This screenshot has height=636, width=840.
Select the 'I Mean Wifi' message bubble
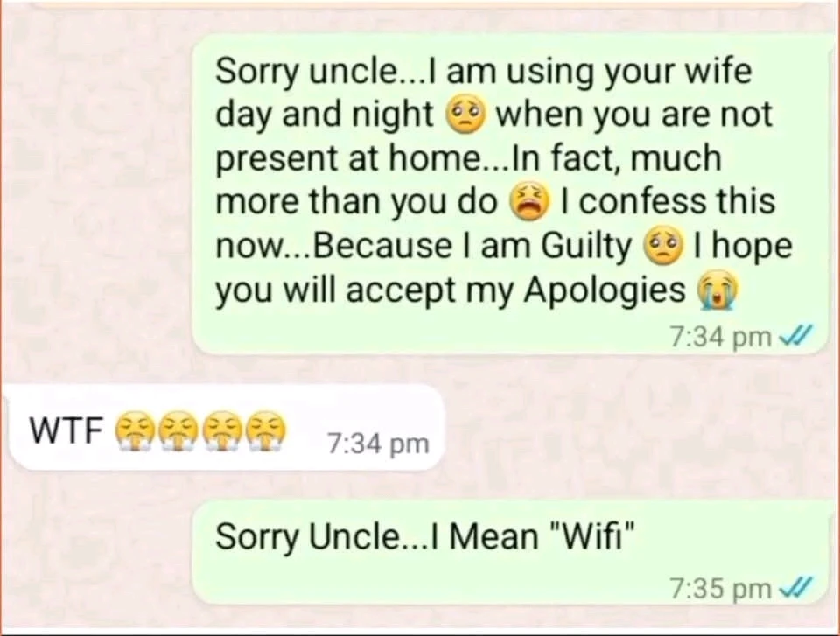pos(510,552)
